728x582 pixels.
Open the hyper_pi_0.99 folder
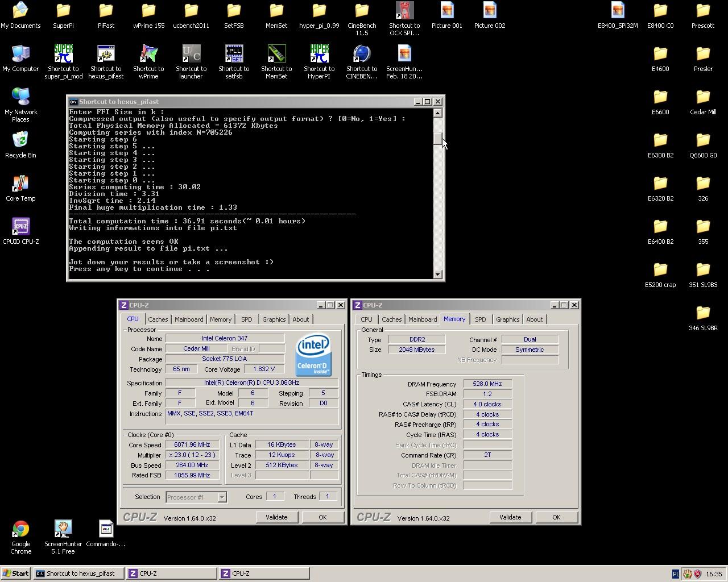tap(319, 15)
